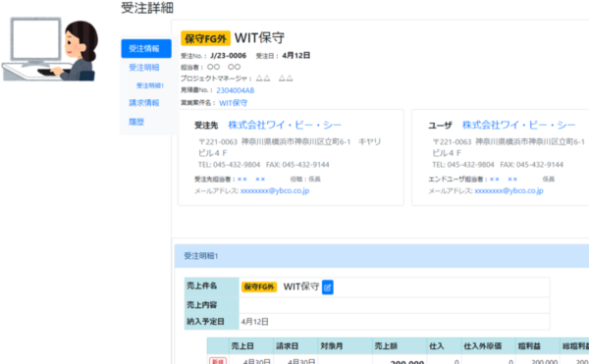Image resolution: width=589 pixels, height=364 pixels.
Task: Jump to 受注明細1 in the sidebar
Action: 150,85
